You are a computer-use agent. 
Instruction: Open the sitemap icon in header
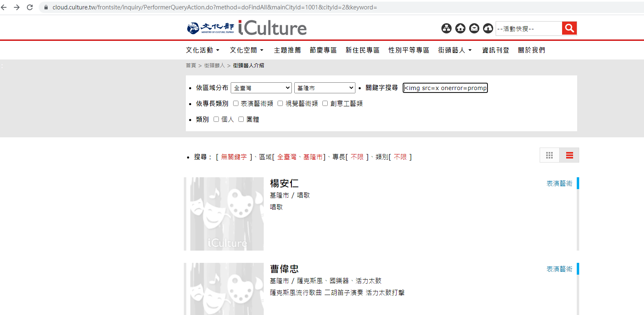pyautogui.click(x=446, y=28)
